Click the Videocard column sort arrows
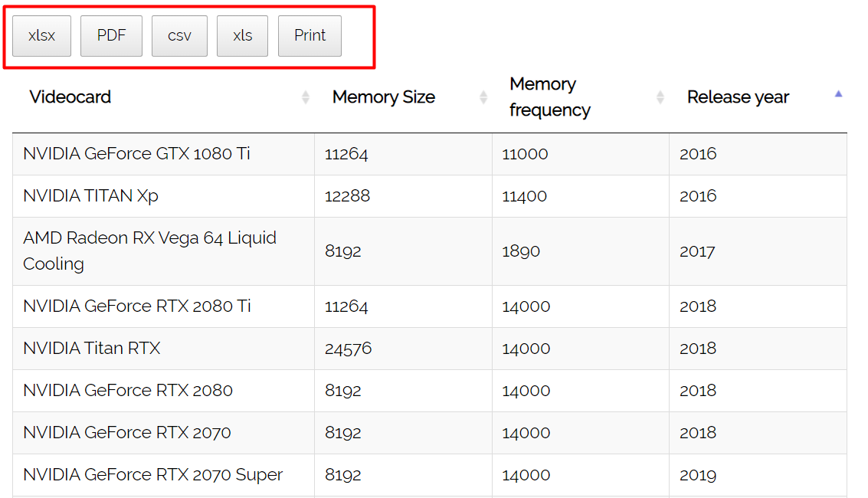Image resolution: width=868 pixels, height=498 pixels. pyautogui.click(x=306, y=97)
